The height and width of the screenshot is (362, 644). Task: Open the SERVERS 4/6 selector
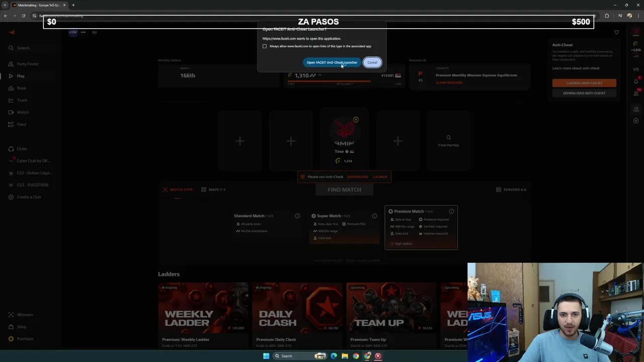coord(511,190)
